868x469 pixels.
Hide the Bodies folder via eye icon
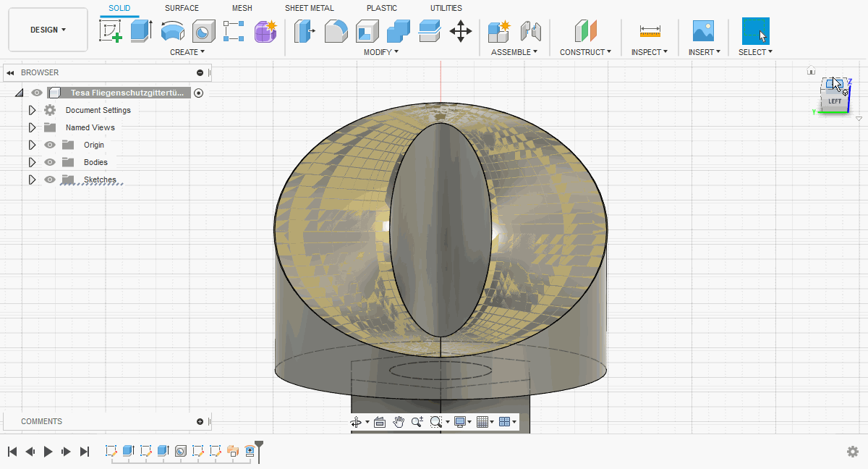[x=50, y=162]
